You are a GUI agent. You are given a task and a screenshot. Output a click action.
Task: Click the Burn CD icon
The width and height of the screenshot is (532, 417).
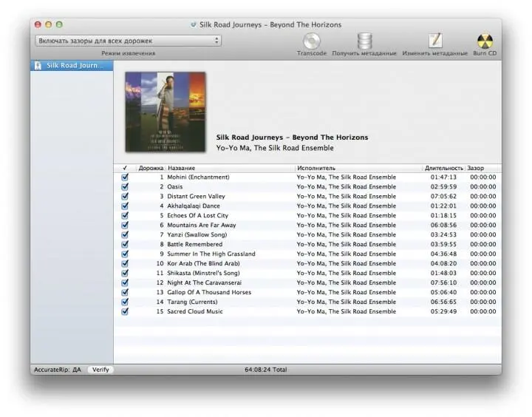click(x=485, y=41)
